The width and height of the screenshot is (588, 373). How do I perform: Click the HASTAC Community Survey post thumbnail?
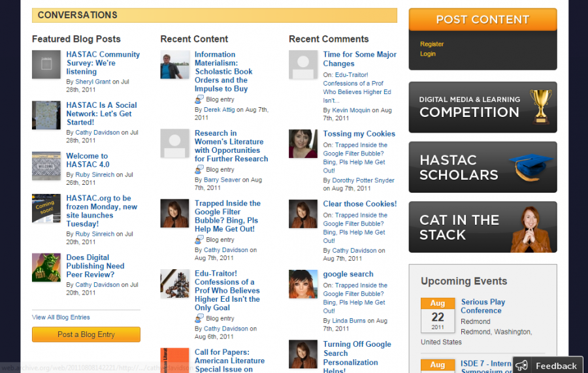tap(46, 65)
